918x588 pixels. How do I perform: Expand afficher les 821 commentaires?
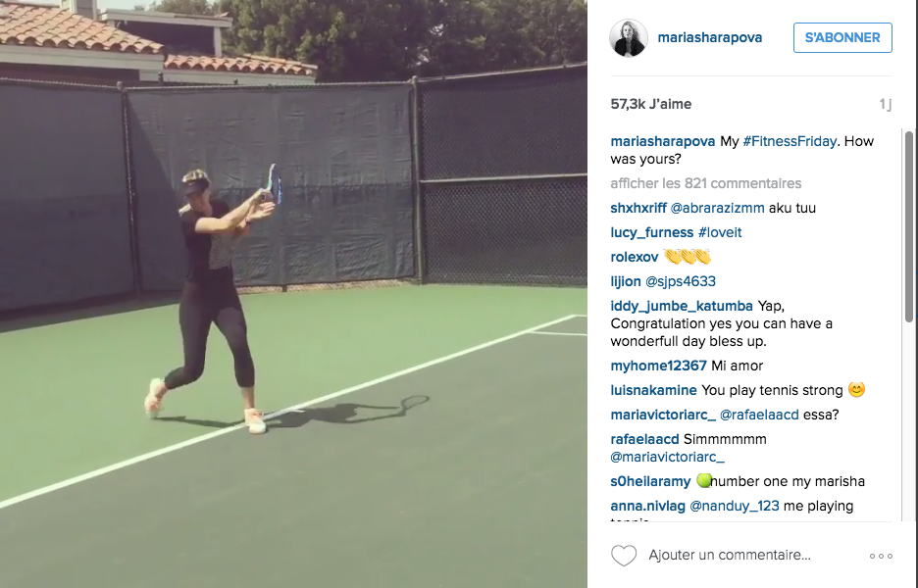click(705, 183)
